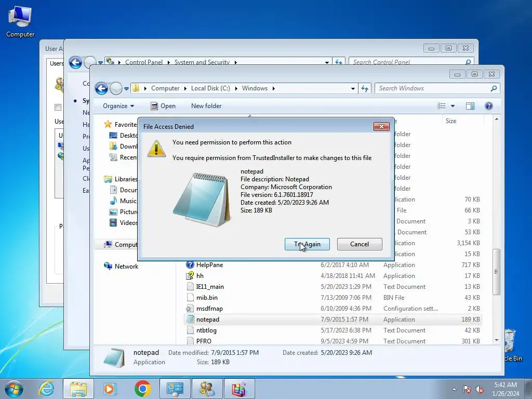Cancel the File Access Denied dialog

click(x=360, y=244)
